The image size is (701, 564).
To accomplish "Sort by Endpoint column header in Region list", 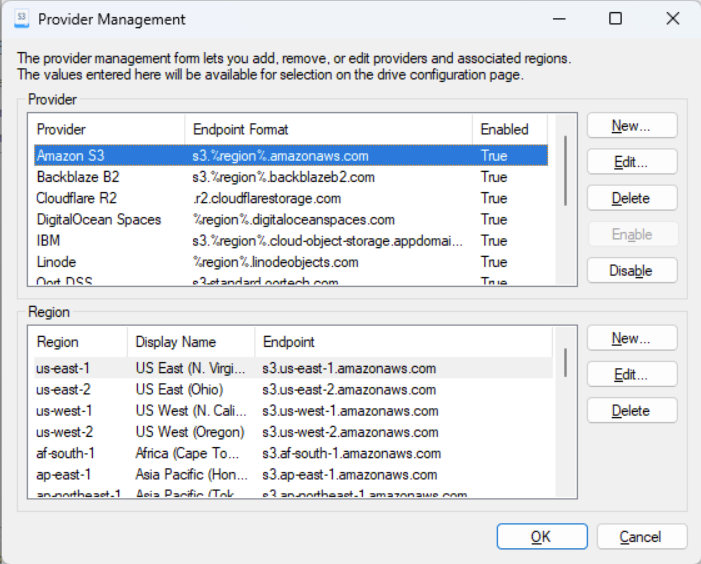I will [x=404, y=342].
